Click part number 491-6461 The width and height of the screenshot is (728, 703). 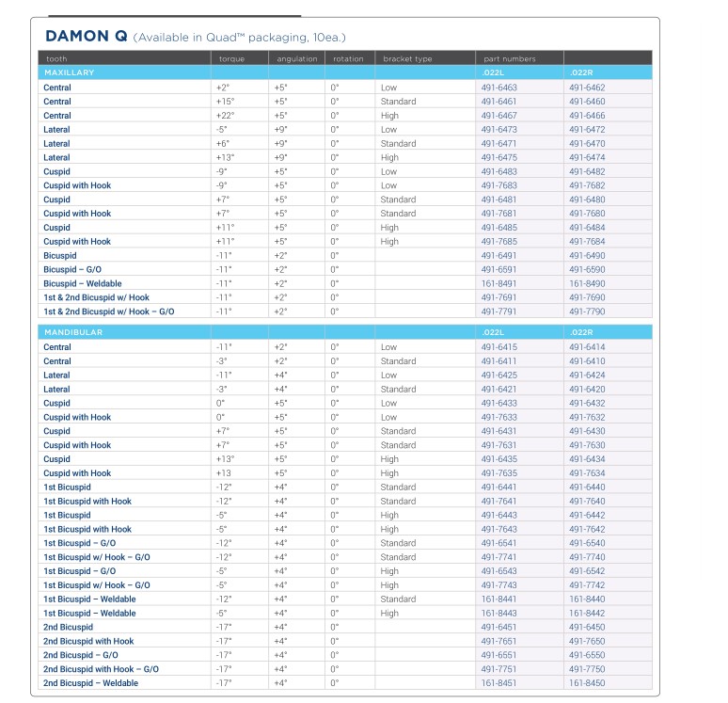click(499, 102)
